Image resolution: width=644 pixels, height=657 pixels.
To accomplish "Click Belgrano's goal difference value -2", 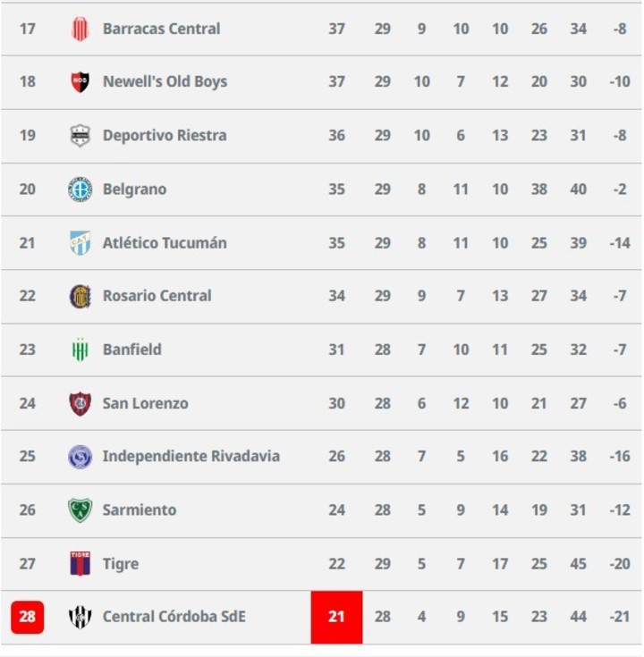I will coord(620,190).
